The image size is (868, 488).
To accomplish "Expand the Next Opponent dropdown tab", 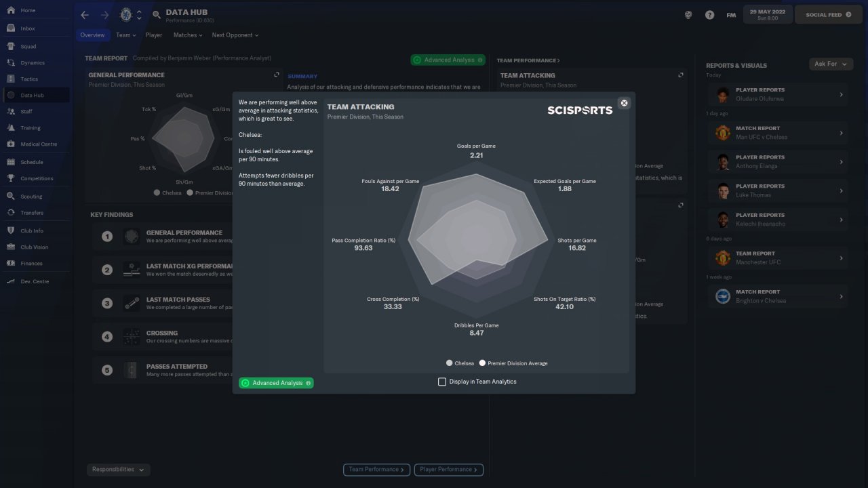I will [x=235, y=35].
